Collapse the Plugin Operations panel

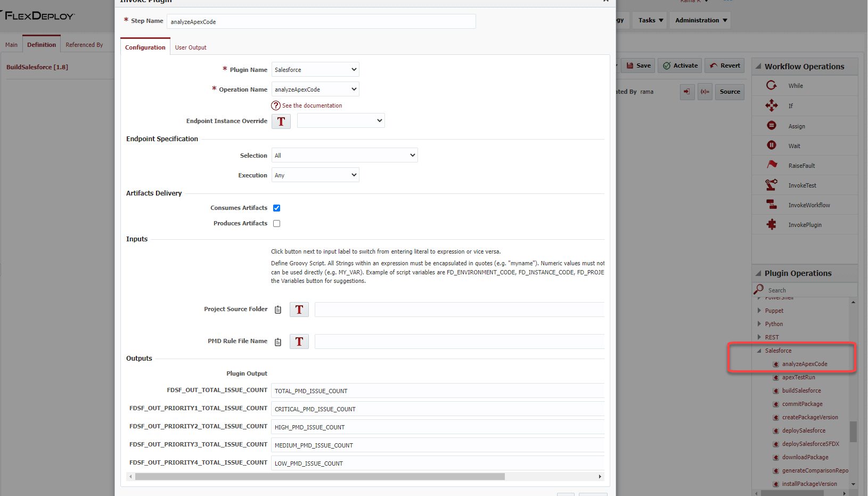(758, 273)
